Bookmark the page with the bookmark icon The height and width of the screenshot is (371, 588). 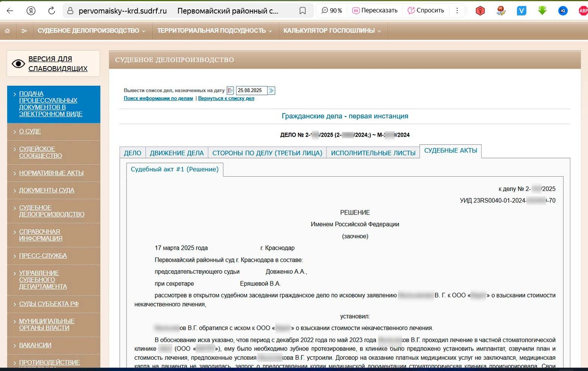(x=302, y=10)
